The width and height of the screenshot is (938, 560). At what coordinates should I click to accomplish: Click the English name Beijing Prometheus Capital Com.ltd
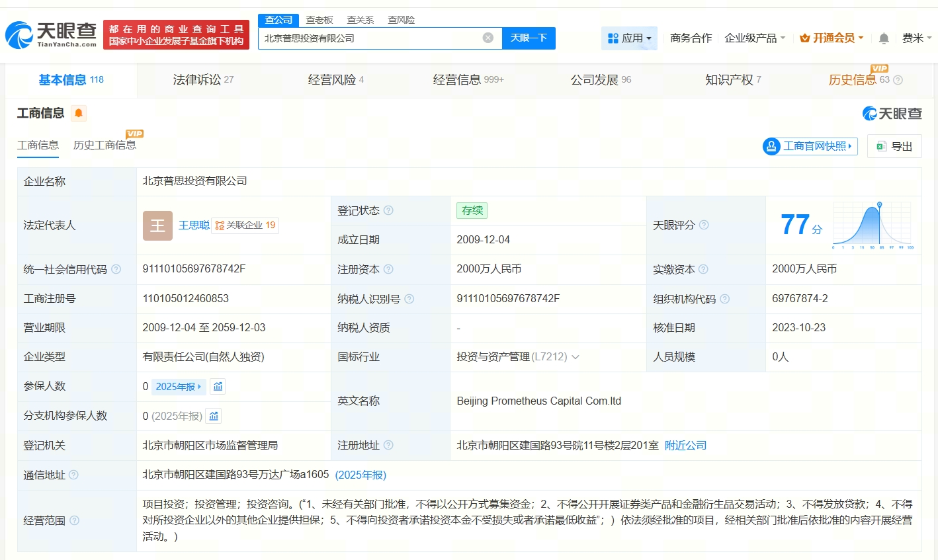(539, 401)
